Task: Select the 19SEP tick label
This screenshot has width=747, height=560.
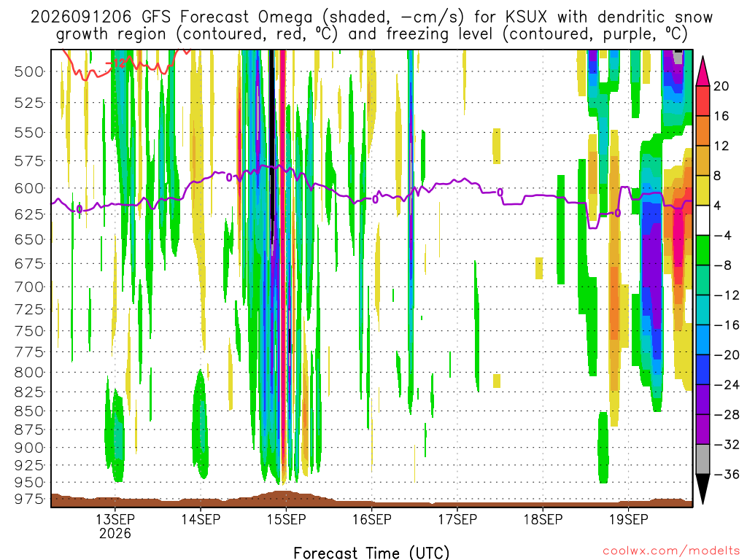Action: click(628, 519)
